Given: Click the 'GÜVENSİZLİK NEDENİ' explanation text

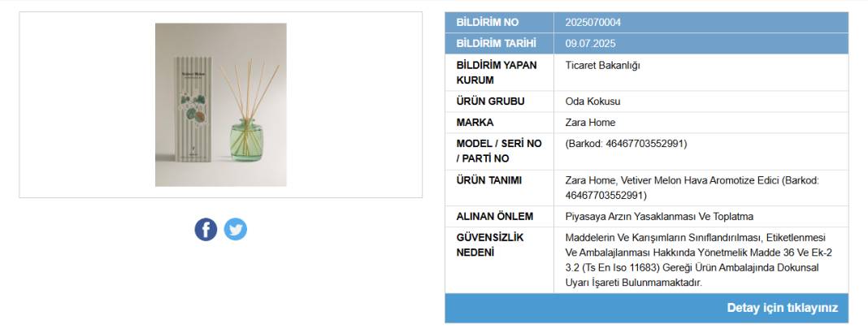Looking at the screenshot, I should pos(699,260).
